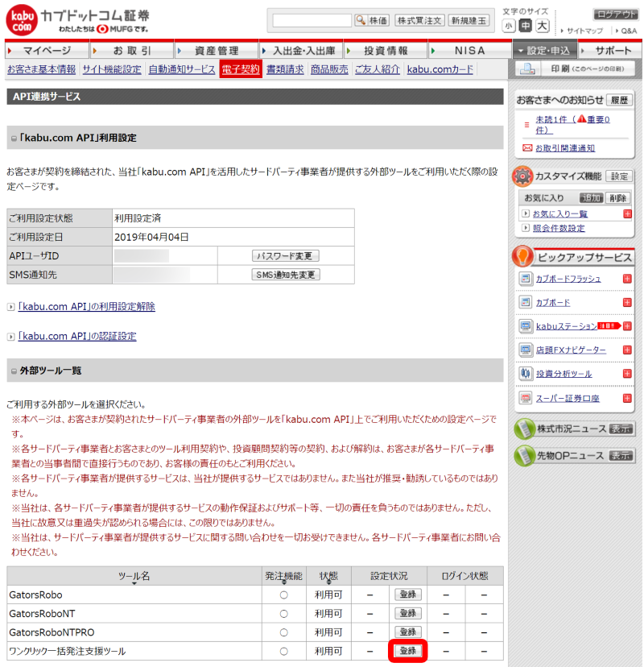644x667 pixels.
Task: Collapse the 外部ツール一覧 section
Action: [14, 371]
